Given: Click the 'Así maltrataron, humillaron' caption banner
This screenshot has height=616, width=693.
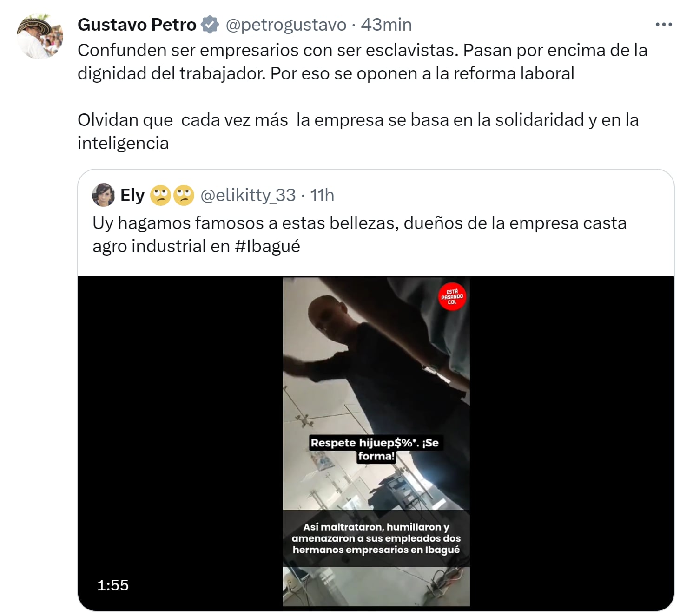Looking at the screenshot, I should click(376, 538).
